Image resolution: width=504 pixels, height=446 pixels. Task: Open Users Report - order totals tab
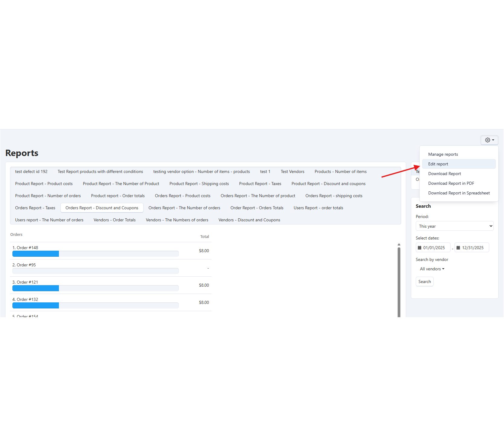[318, 208]
